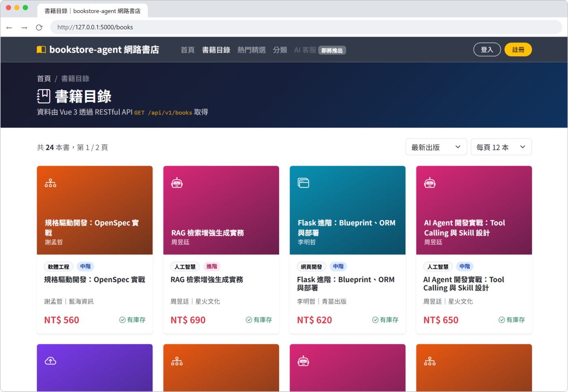Screen dimensions: 568x392
Task: Click the browser back arrow
Action: click(x=9, y=28)
